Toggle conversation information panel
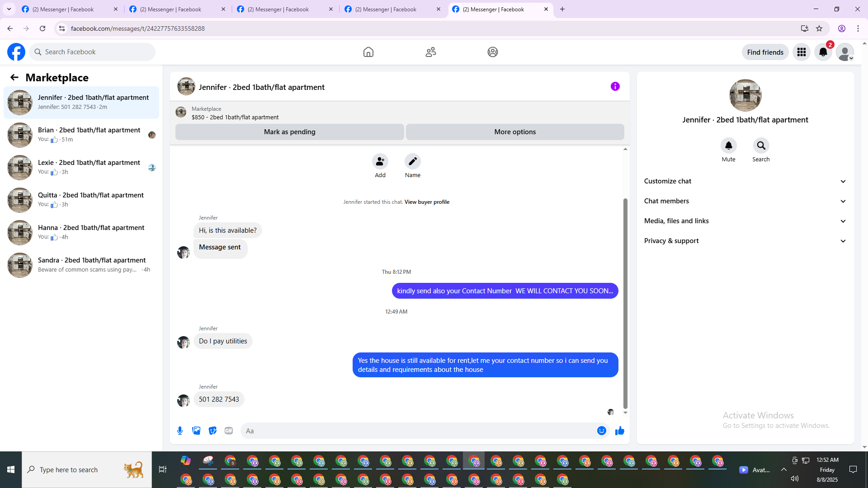Viewport: 868px width, 488px height. [615, 86]
